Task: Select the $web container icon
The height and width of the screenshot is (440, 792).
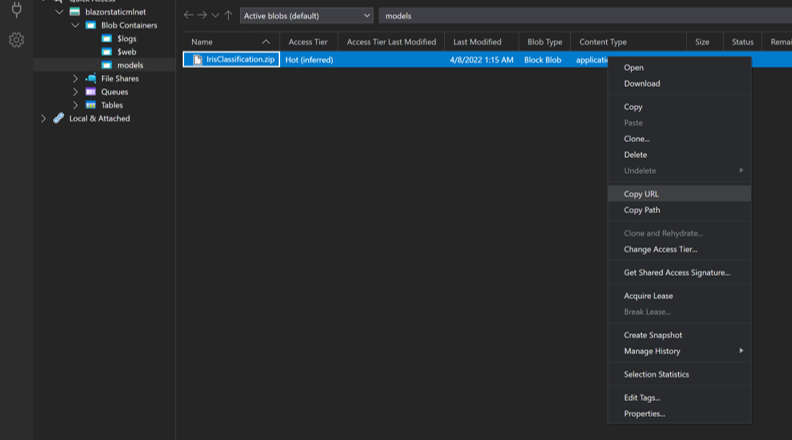Action: click(107, 52)
